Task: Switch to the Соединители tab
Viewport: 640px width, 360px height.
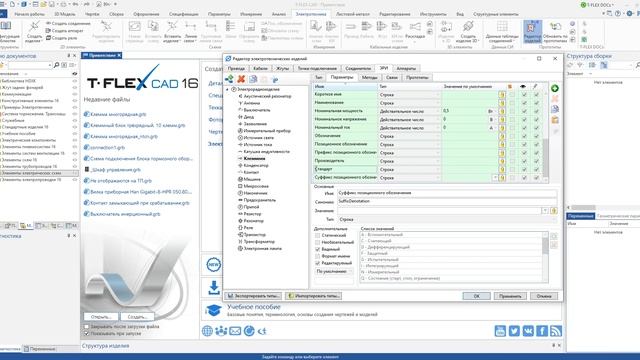Action: (x=358, y=69)
